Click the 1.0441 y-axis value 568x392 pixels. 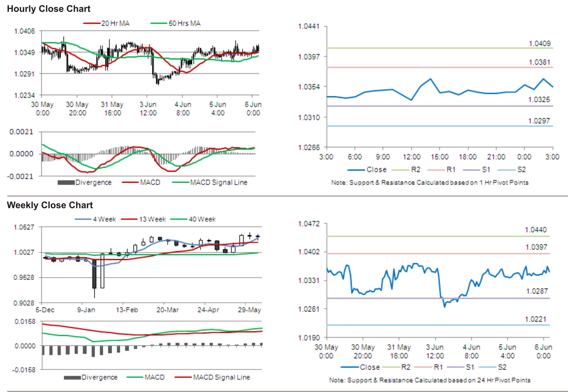309,26
